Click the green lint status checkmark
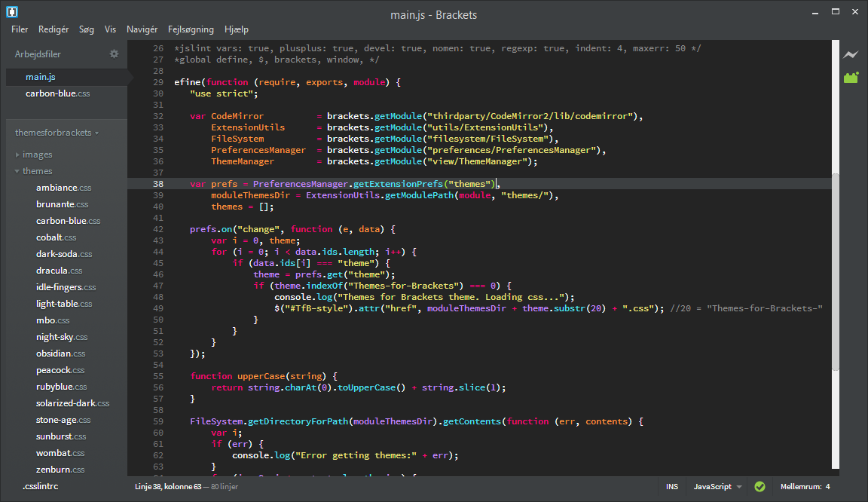 (x=759, y=487)
